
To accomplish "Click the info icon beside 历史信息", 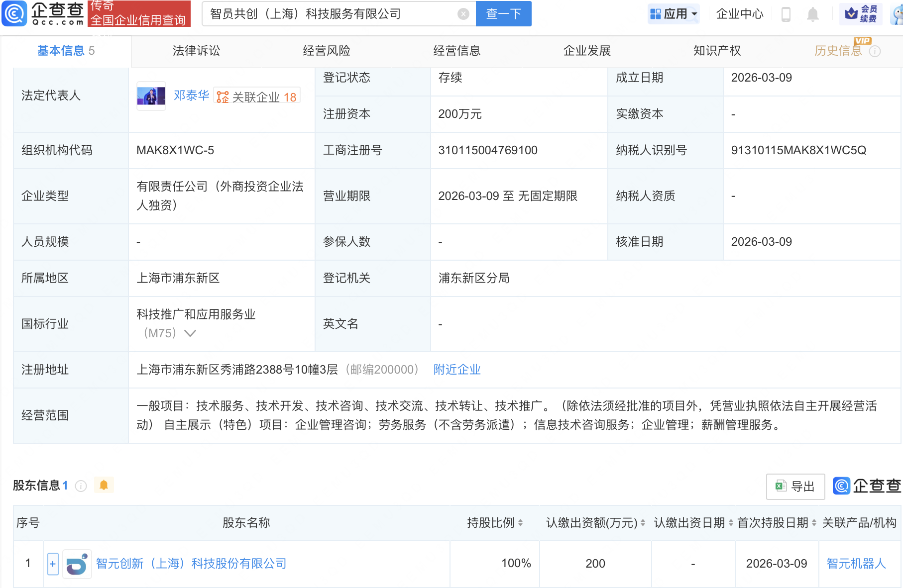I will [875, 51].
